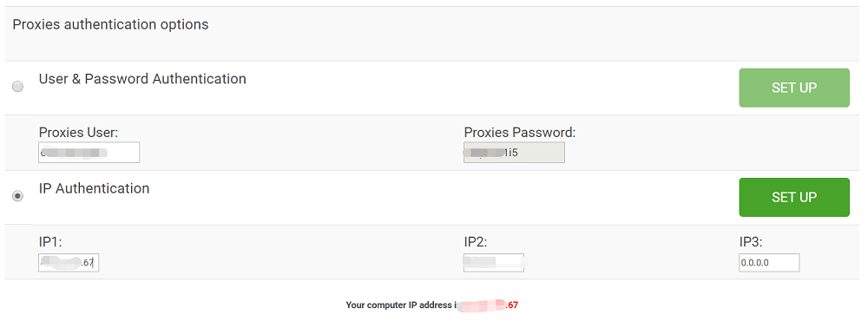Click the 'User & Password Authentication' label text
868x328 pixels.
coord(142,79)
